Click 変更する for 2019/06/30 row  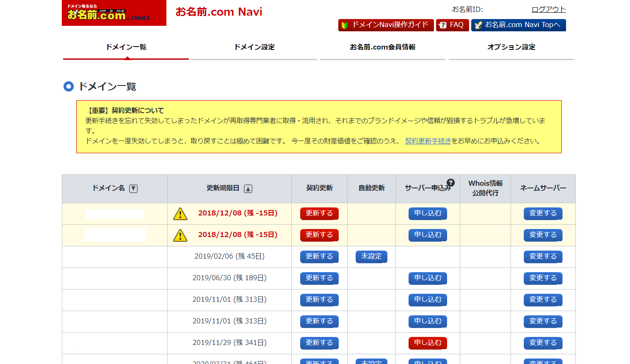pyautogui.click(x=543, y=279)
